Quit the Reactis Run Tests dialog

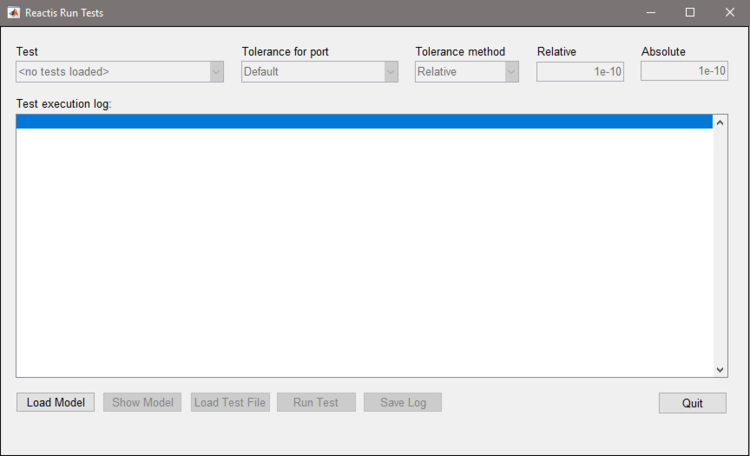click(692, 403)
